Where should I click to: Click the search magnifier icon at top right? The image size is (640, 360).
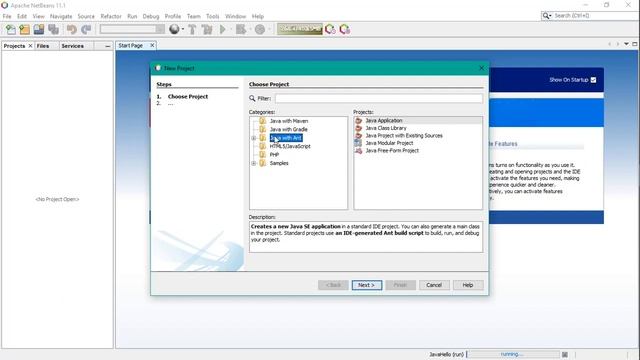[x=546, y=16]
